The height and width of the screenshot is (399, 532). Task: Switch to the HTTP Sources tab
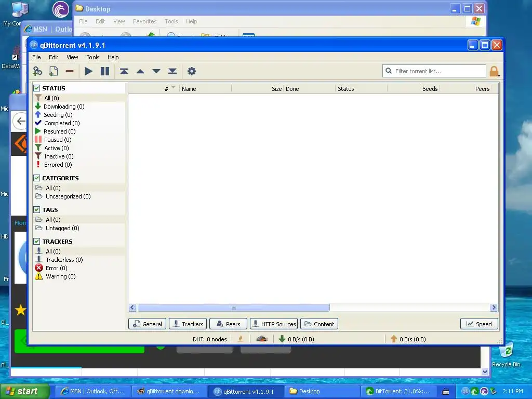274,324
